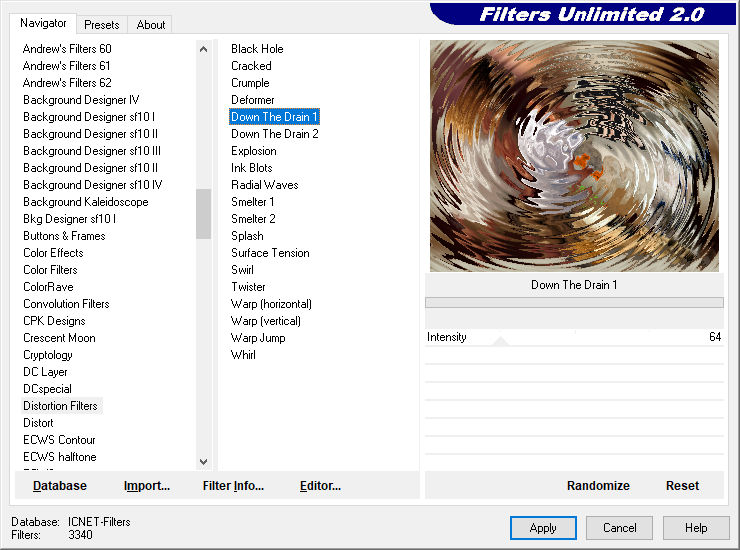Screen dimensions: 740x550
Task: Choose the Warp Jump filter
Action: (258, 338)
